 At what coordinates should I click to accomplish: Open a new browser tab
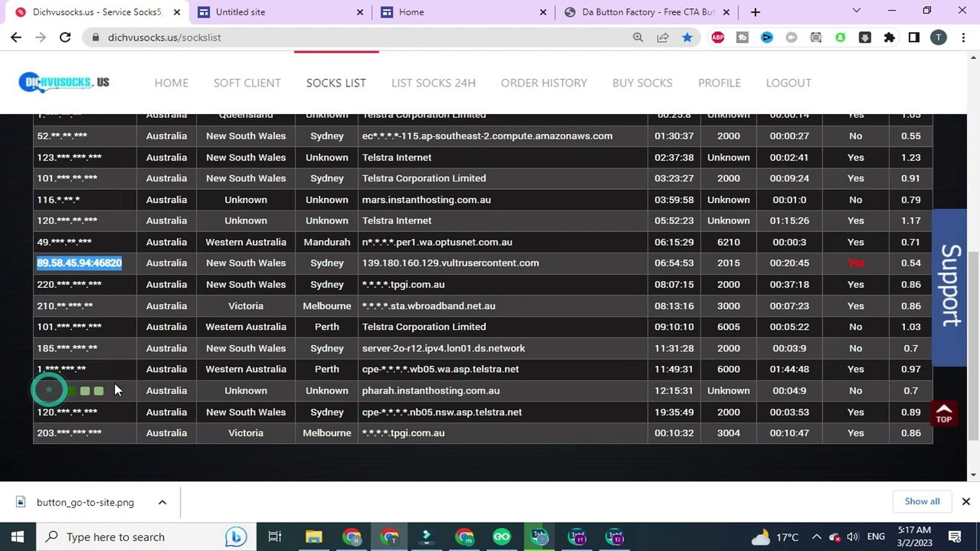click(x=755, y=12)
